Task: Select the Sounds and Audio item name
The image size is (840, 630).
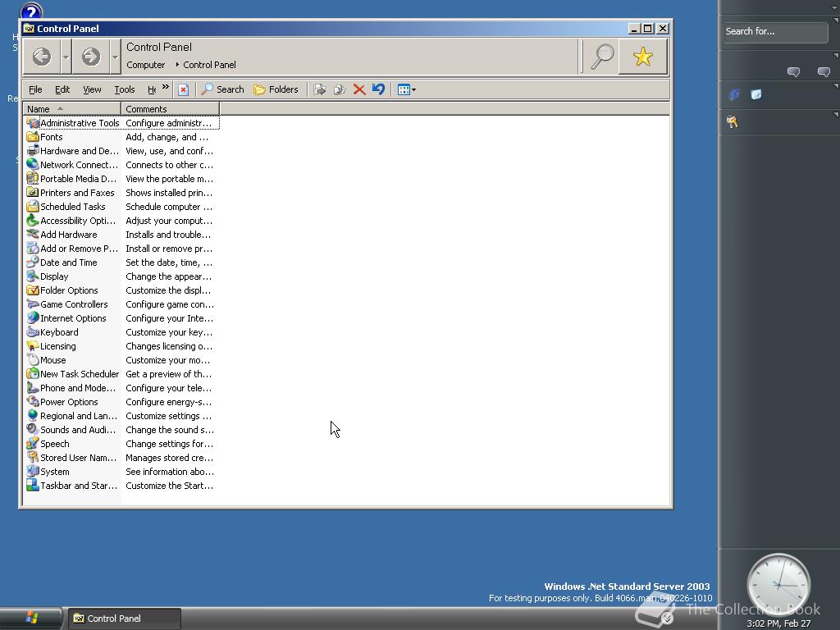Action: point(78,430)
